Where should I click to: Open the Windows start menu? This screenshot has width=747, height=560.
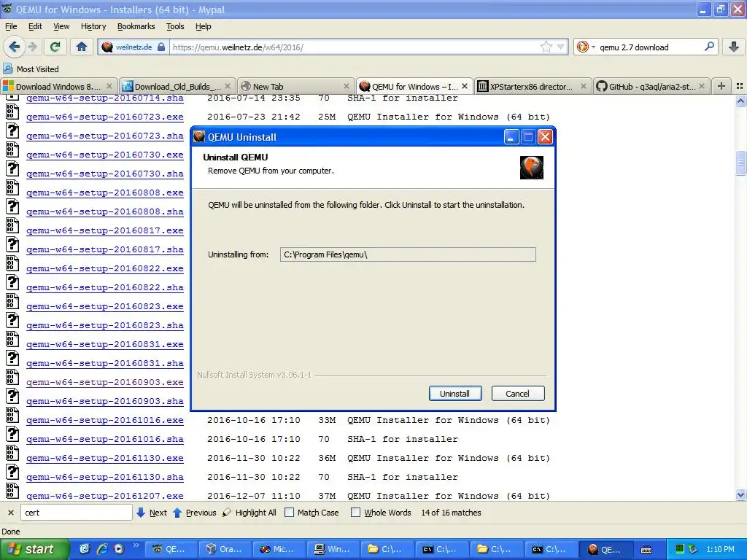point(35,549)
